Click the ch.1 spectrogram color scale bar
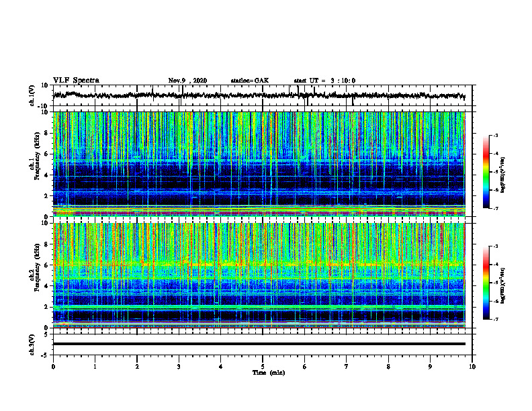Screen dimensions: 532x411 pos(486,172)
